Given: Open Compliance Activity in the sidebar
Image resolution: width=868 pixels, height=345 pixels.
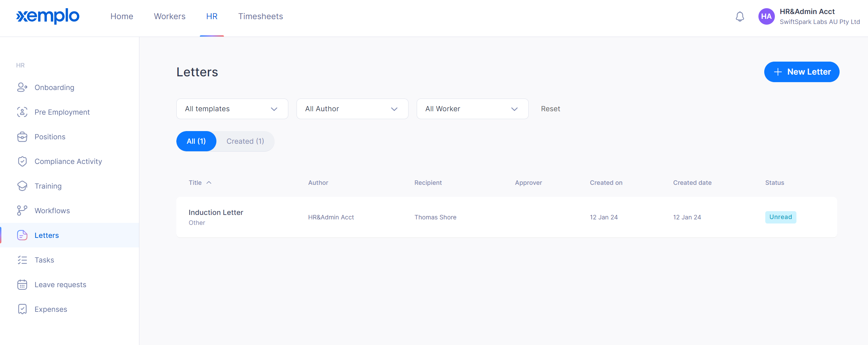Looking at the screenshot, I should 70,161.
